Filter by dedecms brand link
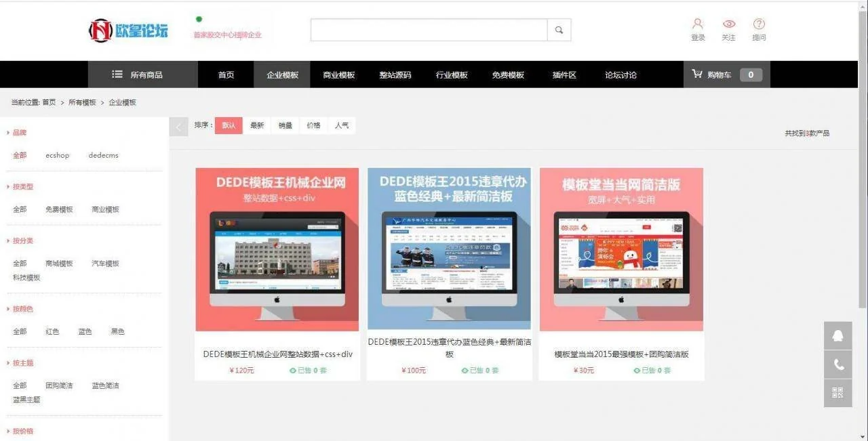This screenshot has height=441, width=868. pyautogui.click(x=103, y=155)
